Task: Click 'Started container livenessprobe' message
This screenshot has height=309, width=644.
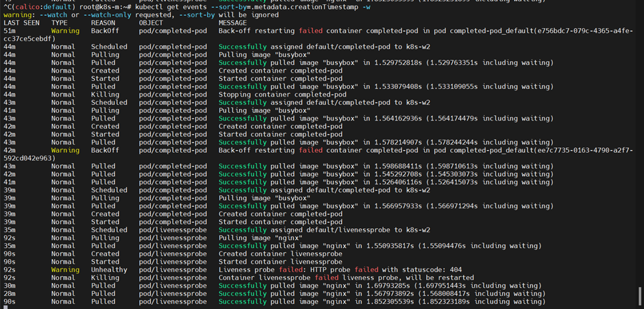Action: tap(280, 262)
